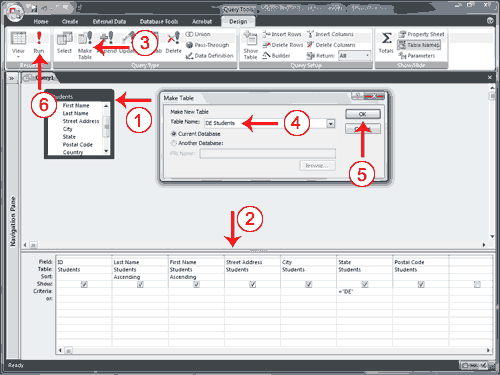Viewport: 500px width, 375px height.
Task: Open the Table Name dropdown arrow
Action: click(330, 124)
